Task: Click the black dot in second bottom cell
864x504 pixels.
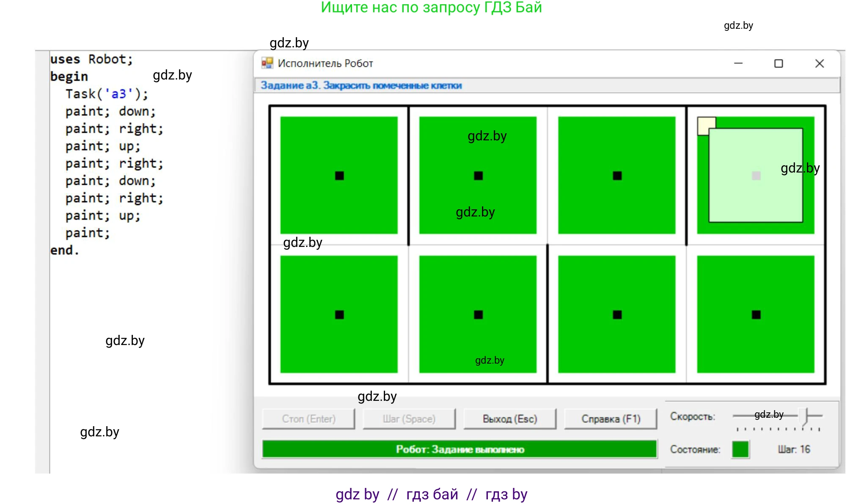Action: (478, 315)
